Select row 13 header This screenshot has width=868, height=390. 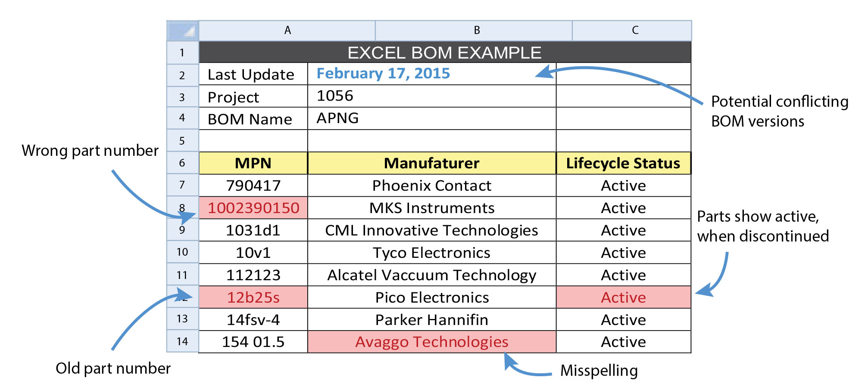[x=183, y=319]
